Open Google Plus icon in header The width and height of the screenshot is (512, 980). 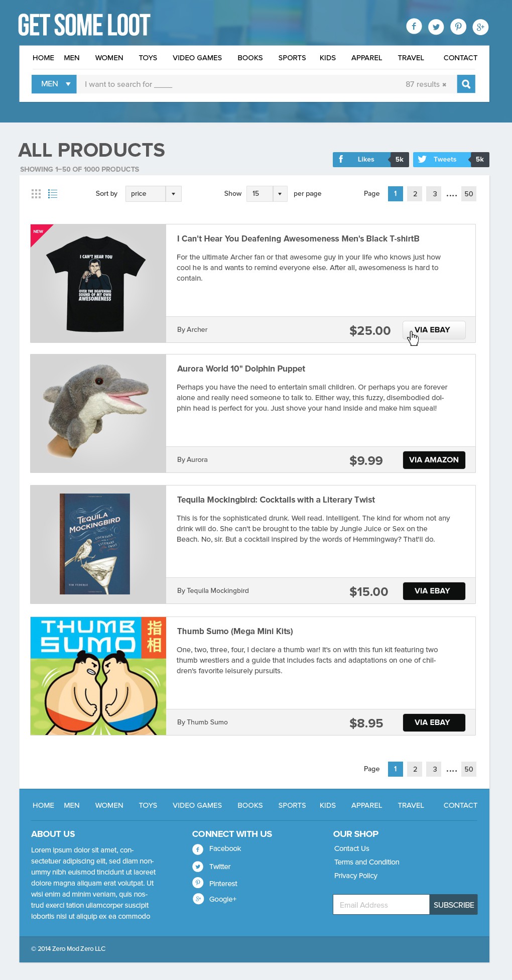pos(480,27)
